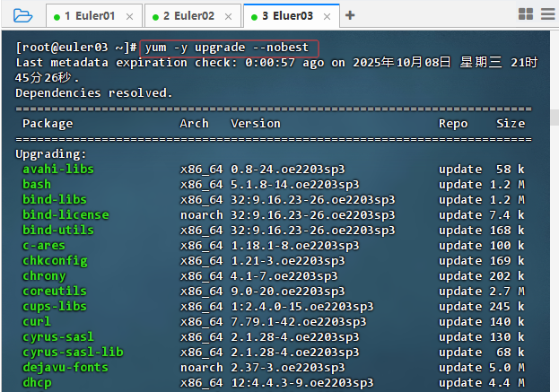Click the avahi-libs package name
This screenshot has height=392, width=559.
(x=58, y=169)
